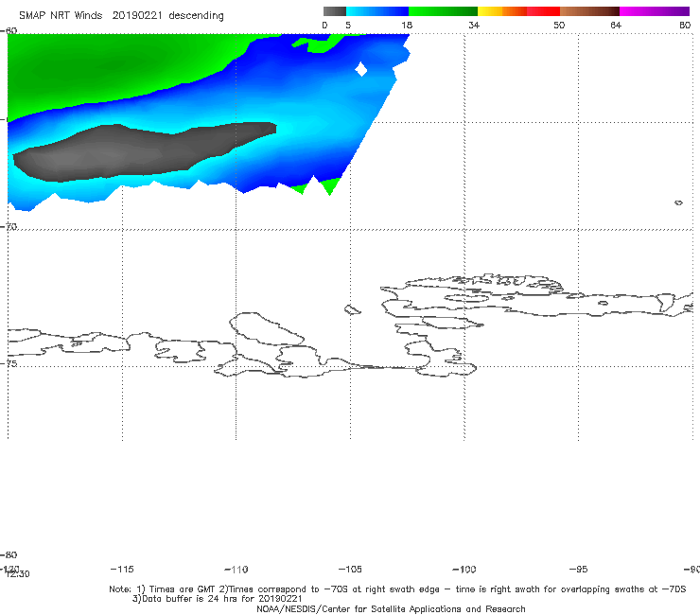Screen dimensions: 700x615
Task: Click the green tip at the swath's bottom corner
Action: click(329, 185)
